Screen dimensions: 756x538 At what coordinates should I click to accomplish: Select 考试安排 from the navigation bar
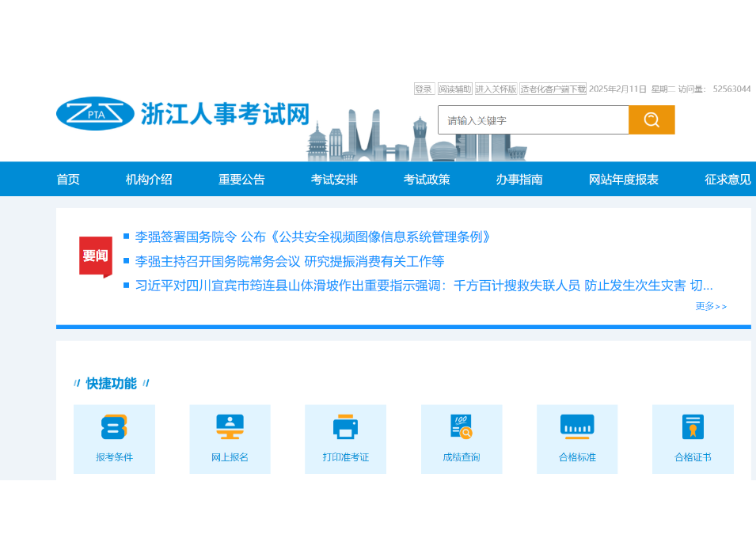333,179
